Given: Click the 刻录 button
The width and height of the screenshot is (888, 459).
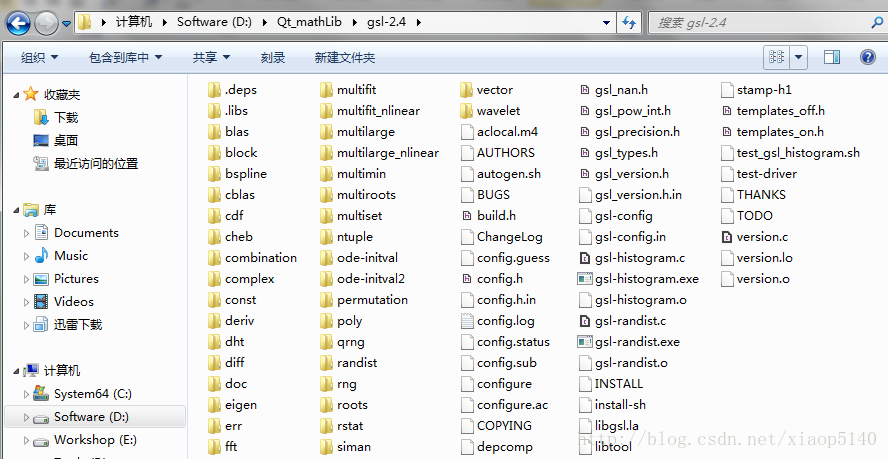Looking at the screenshot, I should 273,57.
